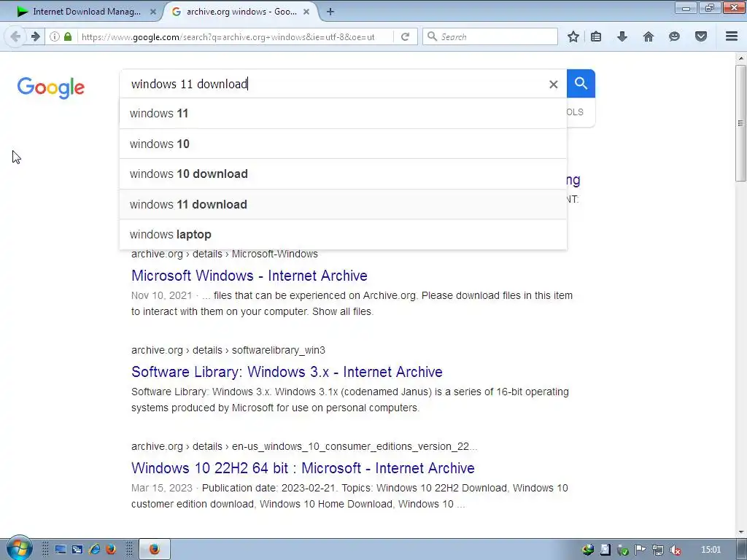Click the smiley chat icon in toolbar
The image size is (747, 560).
(674, 36)
